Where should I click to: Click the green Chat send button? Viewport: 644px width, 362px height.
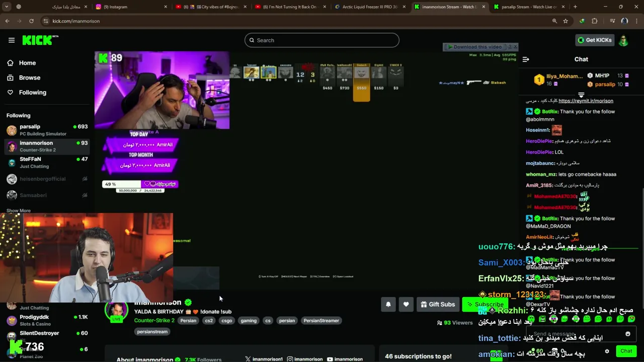pos(626,351)
